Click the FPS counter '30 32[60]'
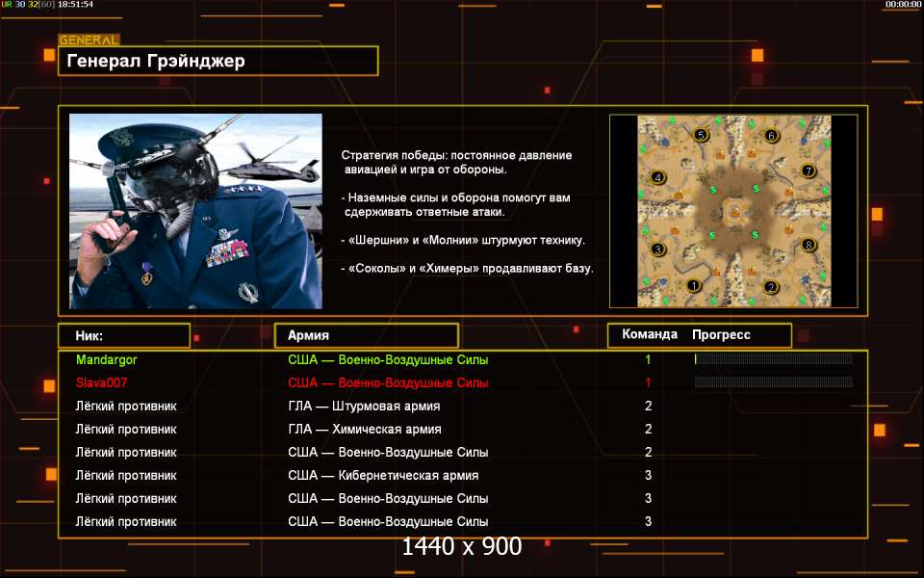 pos(35,4)
